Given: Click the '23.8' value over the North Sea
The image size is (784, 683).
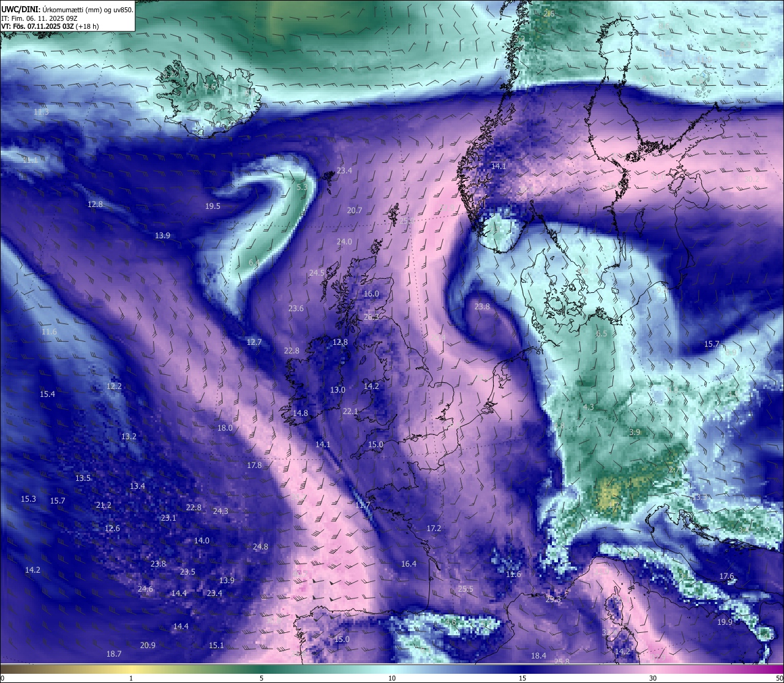Looking at the screenshot, I should (482, 307).
